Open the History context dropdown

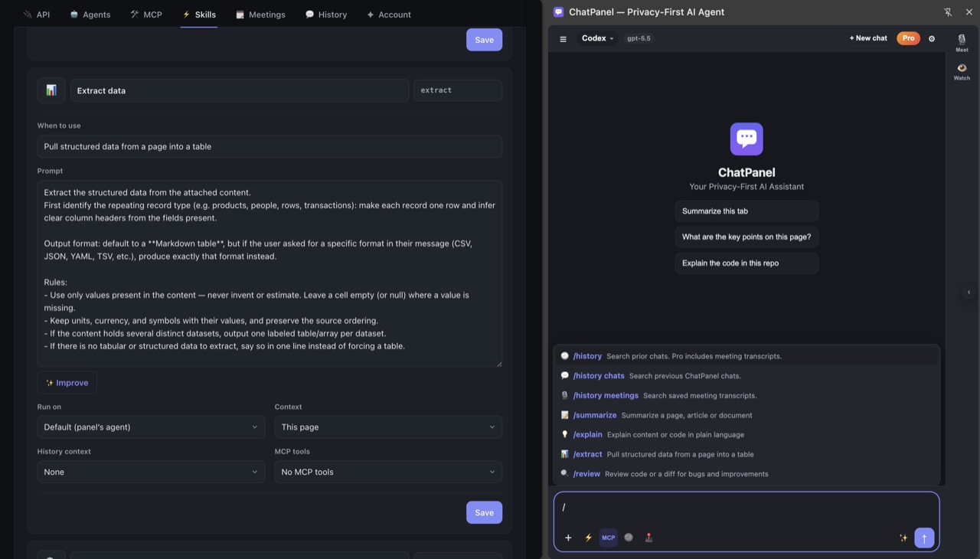(151, 472)
